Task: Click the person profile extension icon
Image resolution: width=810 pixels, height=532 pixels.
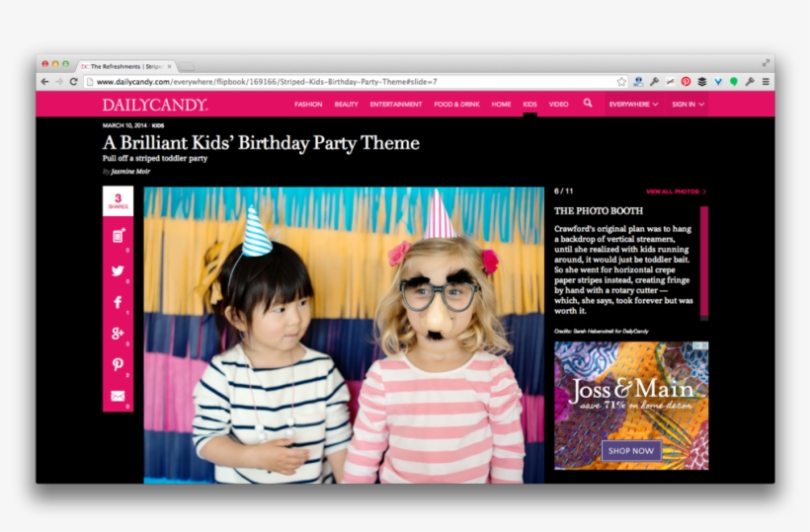Action: pos(638,82)
